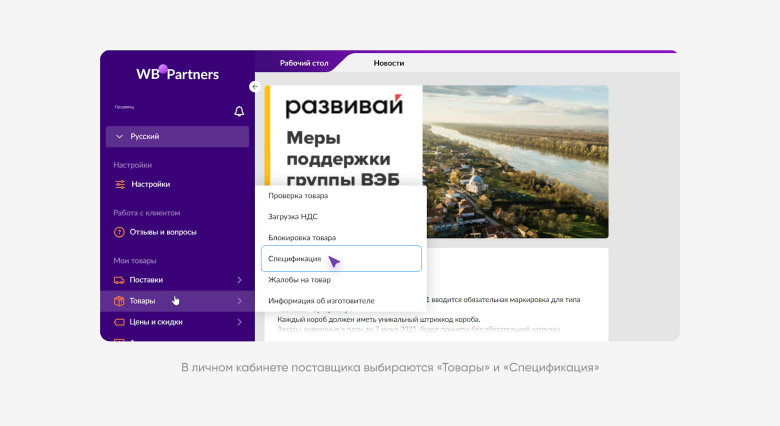
Task: Click the Настройки sliders icon
Action: pos(120,185)
